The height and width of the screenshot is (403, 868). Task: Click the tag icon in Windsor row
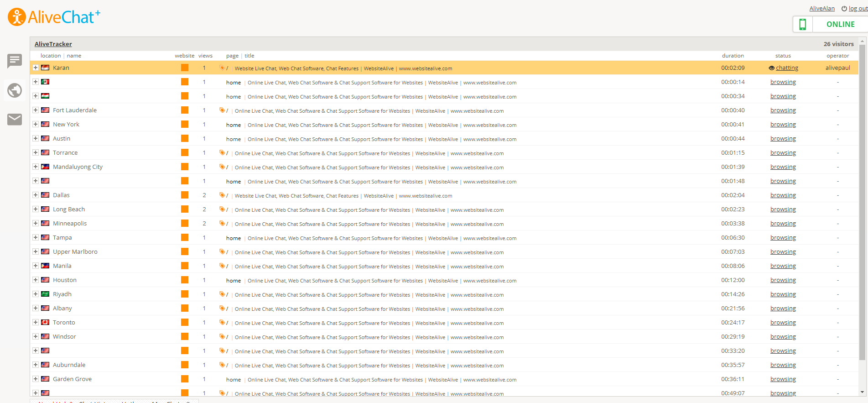[x=222, y=336]
